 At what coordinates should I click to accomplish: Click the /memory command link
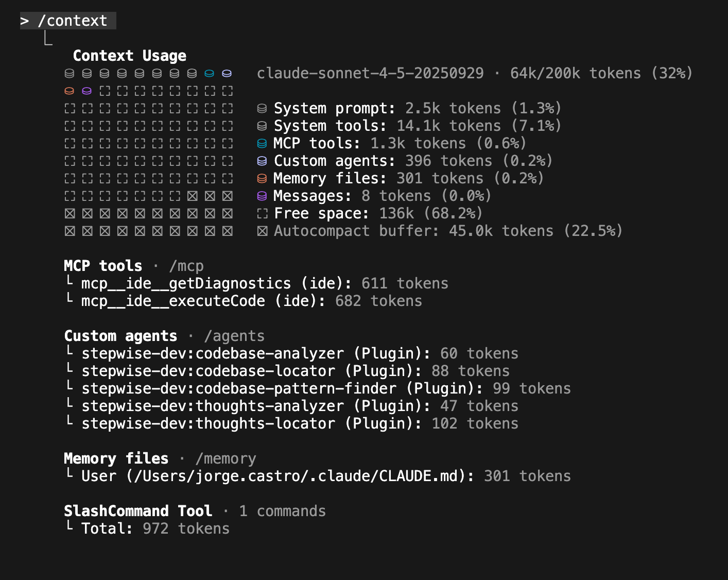pos(226,459)
